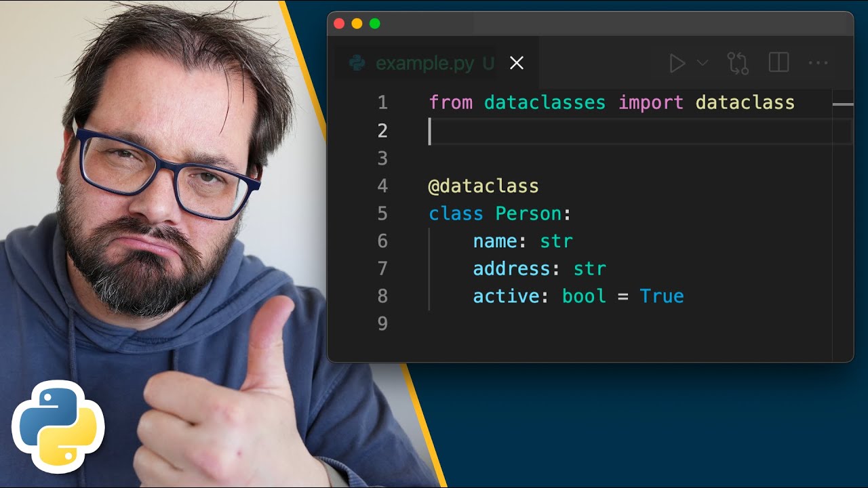This screenshot has height=488, width=868.
Task: Click the yellow minimize window button
Action: (x=357, y=24)
